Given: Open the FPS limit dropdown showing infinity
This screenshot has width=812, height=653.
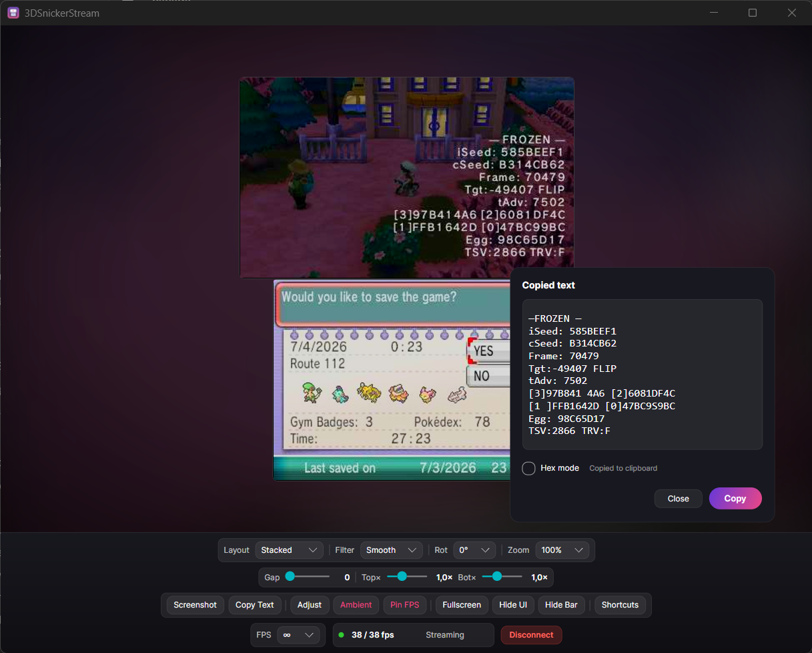Looking at the screenshot, I should pyautogui.click(x=299, y=635).
